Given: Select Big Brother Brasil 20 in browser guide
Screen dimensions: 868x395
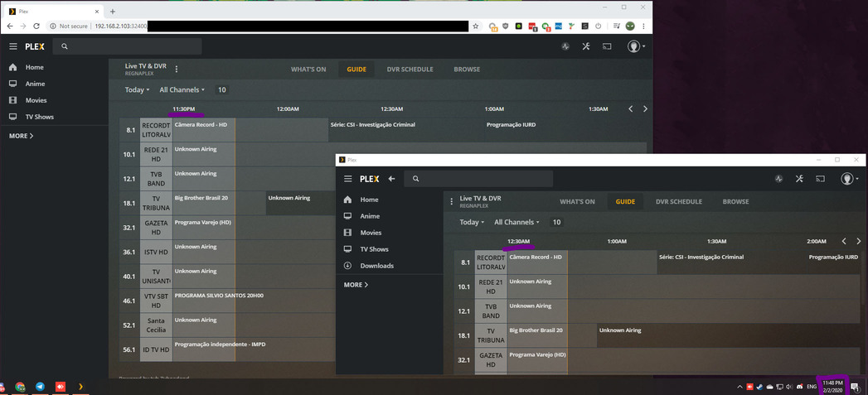Looking at the screenshot, I should (219, 203).
